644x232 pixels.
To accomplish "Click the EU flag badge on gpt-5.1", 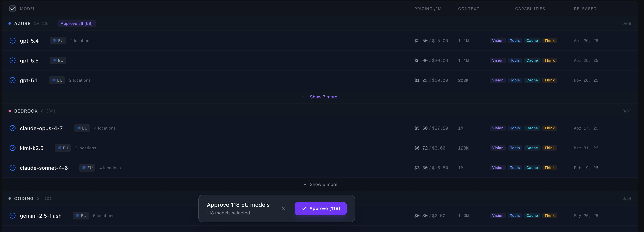I will point(57,80).
